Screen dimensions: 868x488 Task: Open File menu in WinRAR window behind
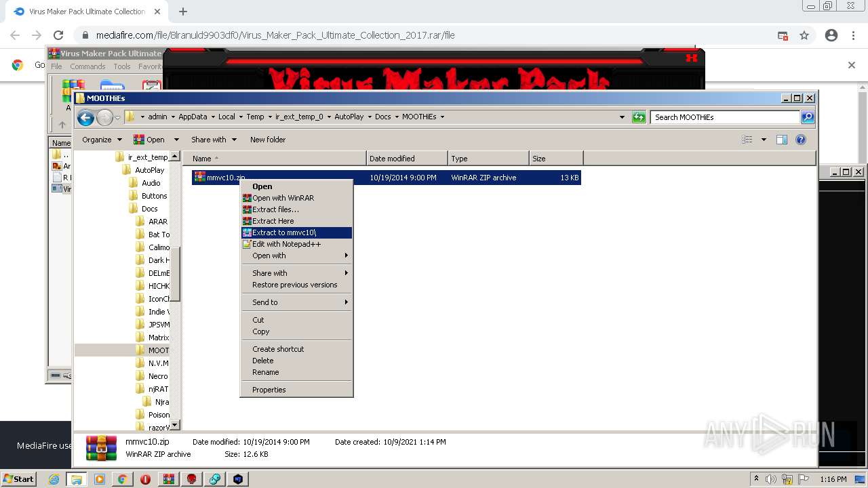[56, 66]
